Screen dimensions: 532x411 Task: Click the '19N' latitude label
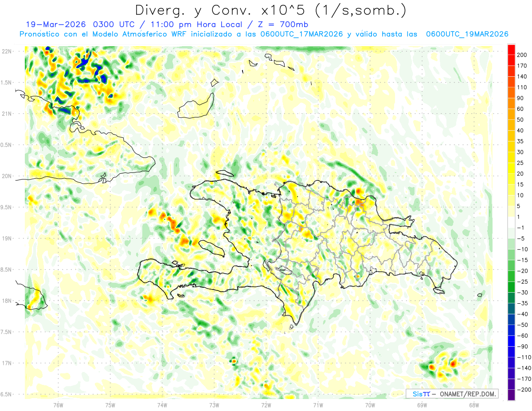pyautogui.click(x=7, y=239)
